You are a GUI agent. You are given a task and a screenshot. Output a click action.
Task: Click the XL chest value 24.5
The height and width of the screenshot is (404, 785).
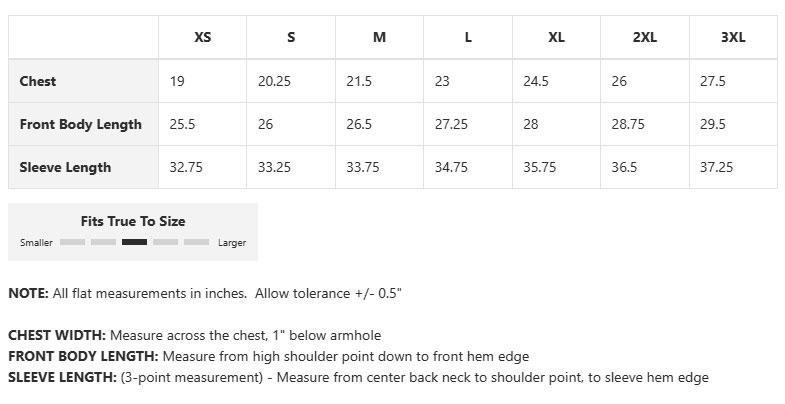(536, 81)
